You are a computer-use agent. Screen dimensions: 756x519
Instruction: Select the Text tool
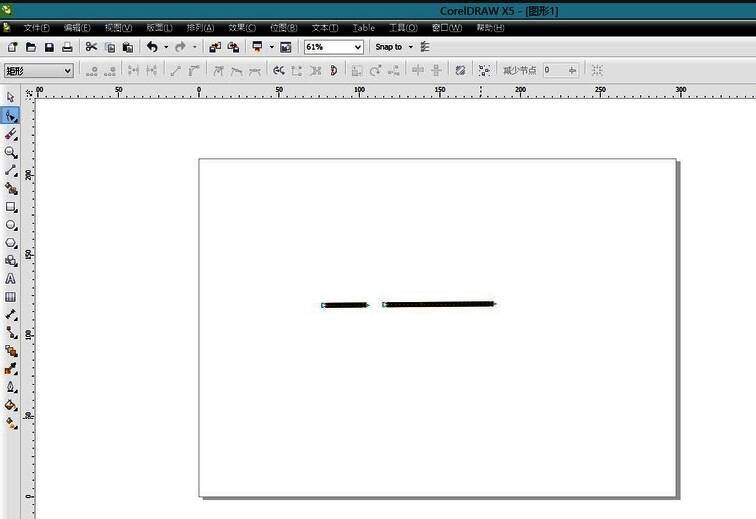(x=11, y=279)
